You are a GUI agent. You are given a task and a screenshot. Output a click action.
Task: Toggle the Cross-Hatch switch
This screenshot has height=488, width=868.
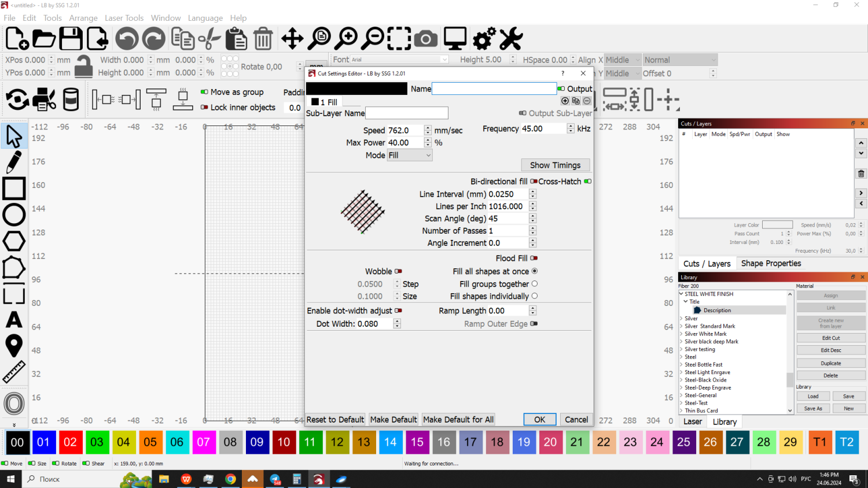click(x=587, y=182)
